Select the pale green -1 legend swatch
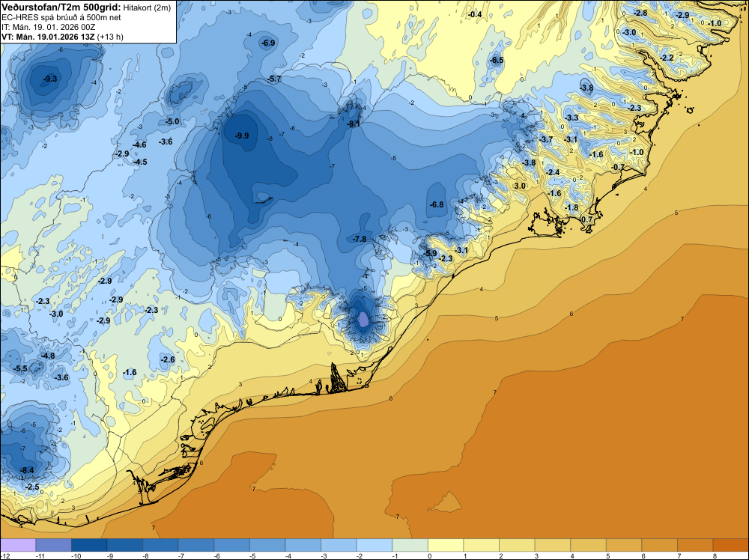Image resolution: width=749 pixels, height=560 pixels. pyautogui.click(x=410, y=545)
